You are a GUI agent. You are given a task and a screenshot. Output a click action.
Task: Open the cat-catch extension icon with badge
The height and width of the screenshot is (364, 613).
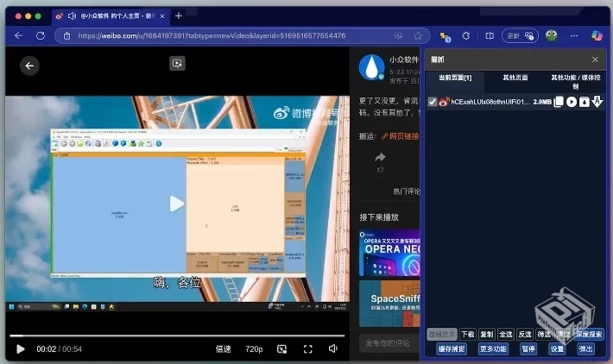click(446, 37)
